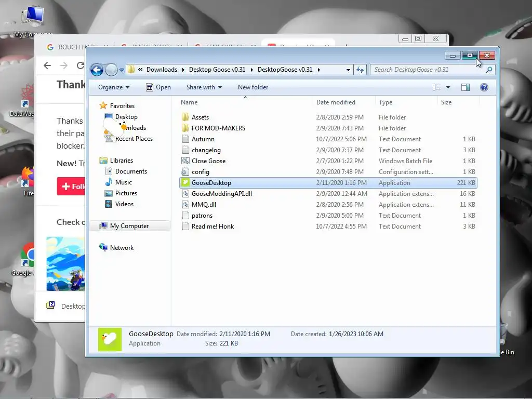Click the Forward navigation arrow in Explorer
Viewport: 532px width, 399px height.
[111, 70]
